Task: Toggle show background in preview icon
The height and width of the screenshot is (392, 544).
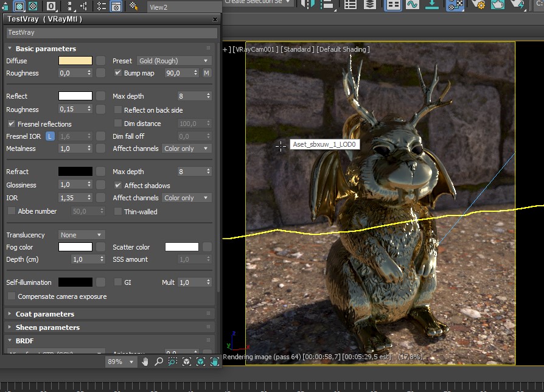Action: point(33,6)
